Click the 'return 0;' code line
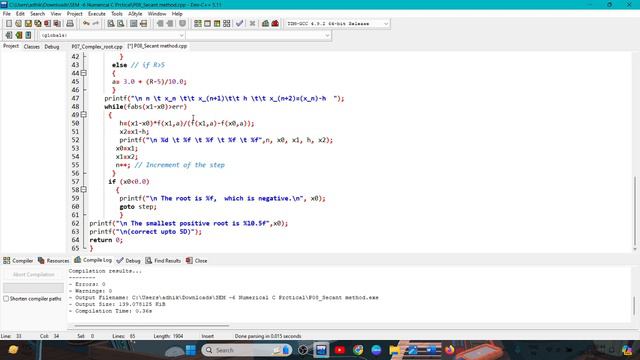 click(106, 240)
